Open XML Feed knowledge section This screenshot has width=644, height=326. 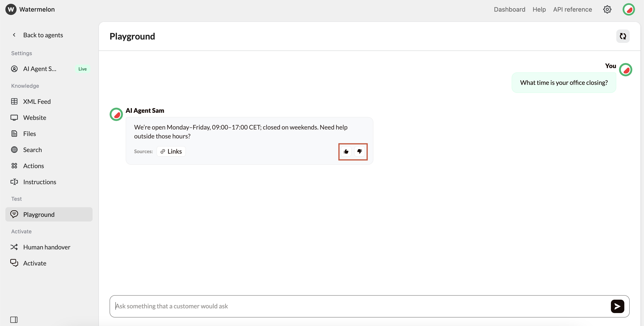pos(37,101)
